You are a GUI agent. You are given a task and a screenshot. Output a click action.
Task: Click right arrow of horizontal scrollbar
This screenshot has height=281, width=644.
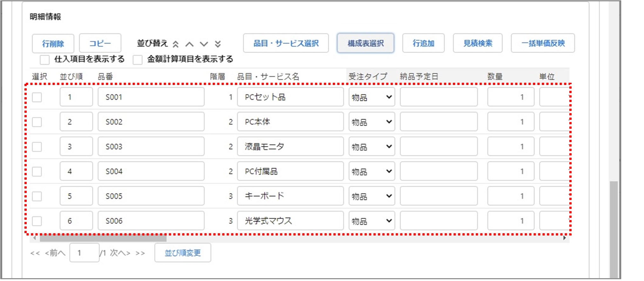coord(565,238)
